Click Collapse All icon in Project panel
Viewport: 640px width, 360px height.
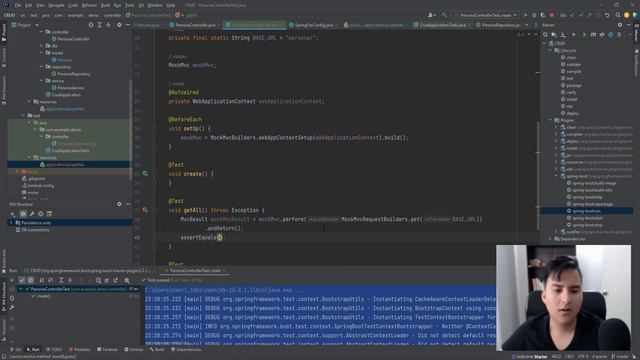(x=108, y=25)
